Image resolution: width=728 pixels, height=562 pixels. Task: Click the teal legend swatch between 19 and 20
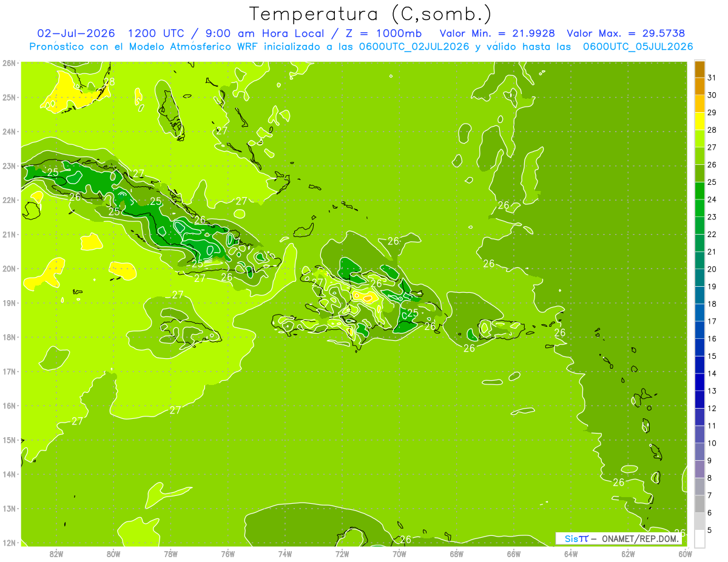(x=699, y=278)
